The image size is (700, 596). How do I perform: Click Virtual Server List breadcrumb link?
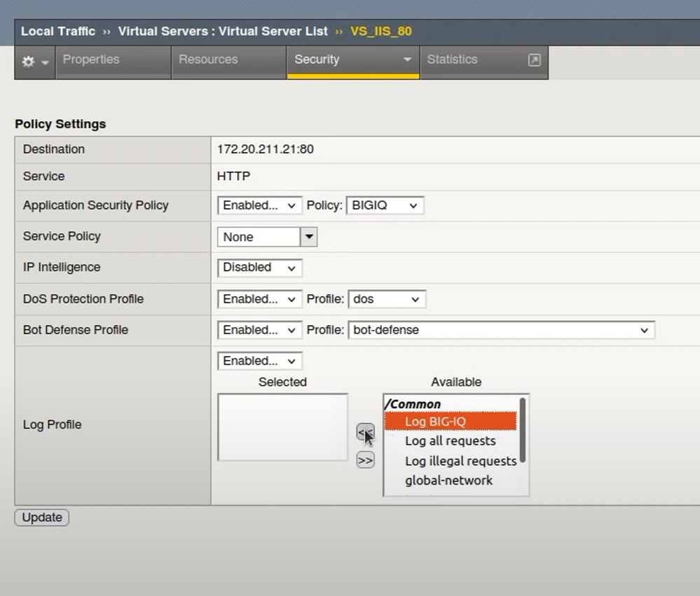222,32
